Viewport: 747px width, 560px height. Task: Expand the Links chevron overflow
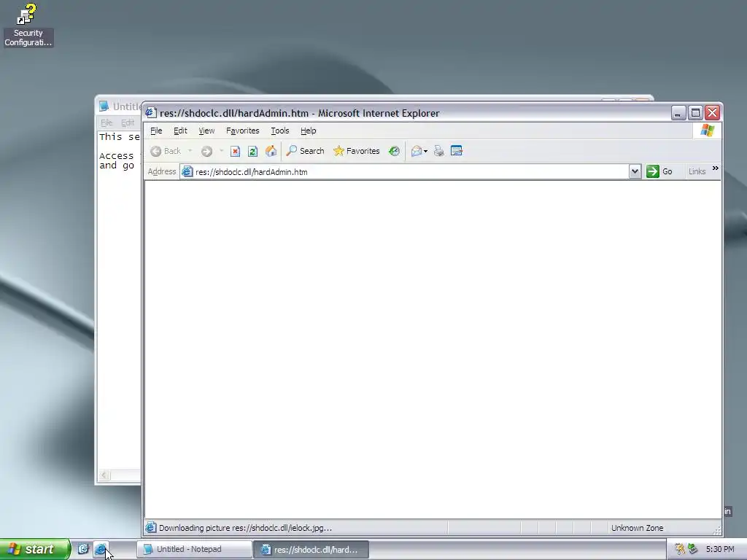tap(715, 168)
